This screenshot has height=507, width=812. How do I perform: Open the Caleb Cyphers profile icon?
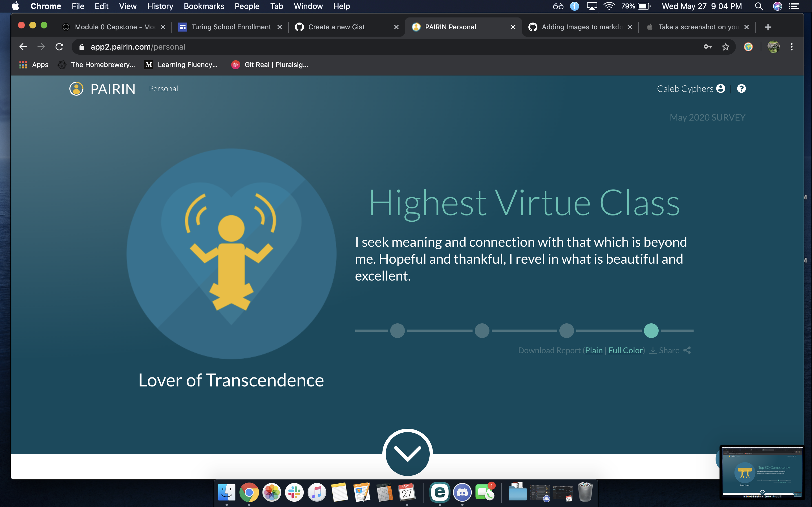[x=720, y=88]
